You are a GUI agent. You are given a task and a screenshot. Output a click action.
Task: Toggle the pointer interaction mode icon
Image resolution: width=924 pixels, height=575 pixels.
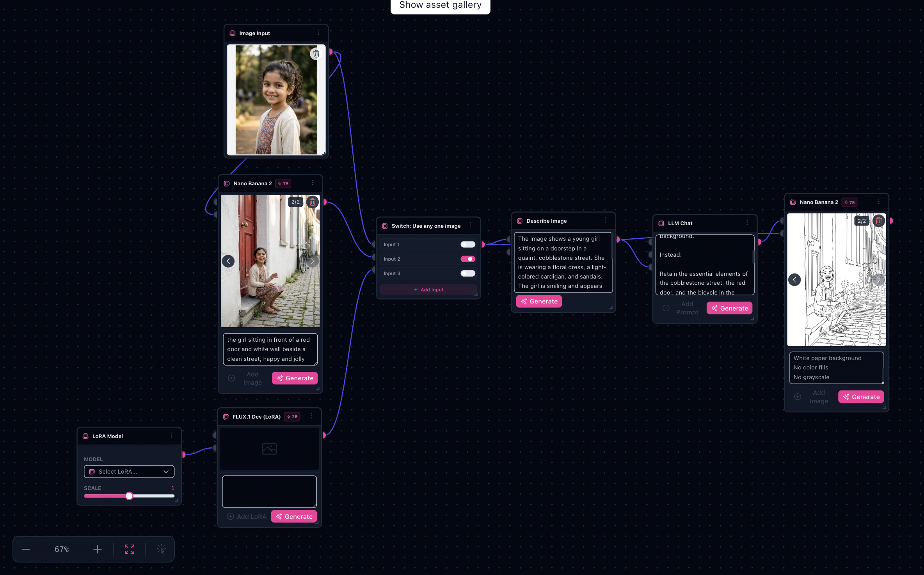[162, 549]
